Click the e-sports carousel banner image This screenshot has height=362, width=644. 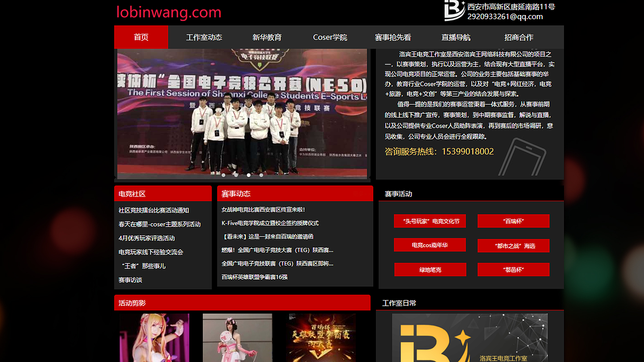click(x=242, y=113)
